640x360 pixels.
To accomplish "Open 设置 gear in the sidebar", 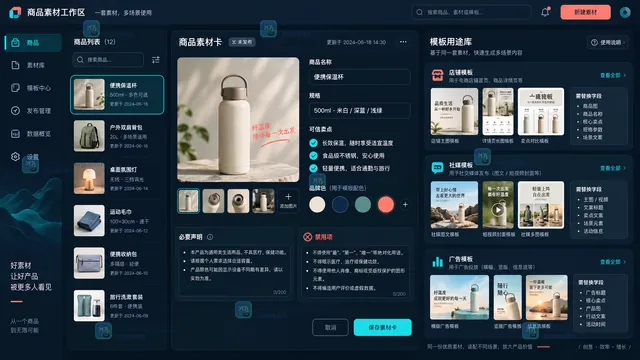I will [x=16, y=156].
